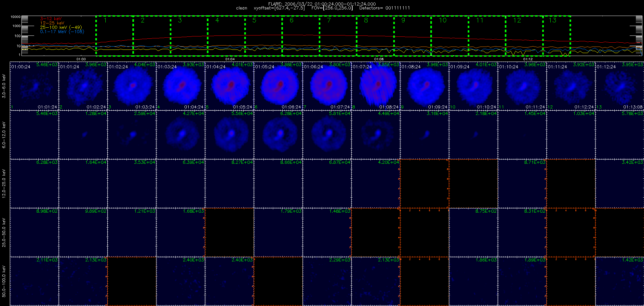Select interval 6 marker on the light curve
Screen dimensions: 644x306
291,20
